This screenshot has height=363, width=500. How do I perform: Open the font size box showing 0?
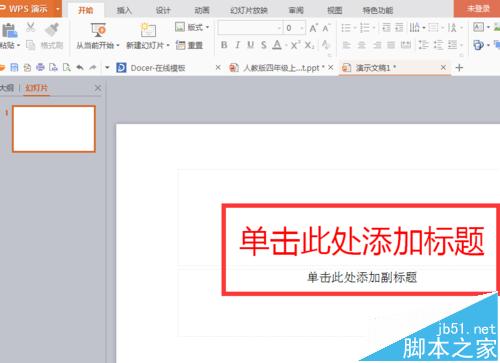click(294, 28)
